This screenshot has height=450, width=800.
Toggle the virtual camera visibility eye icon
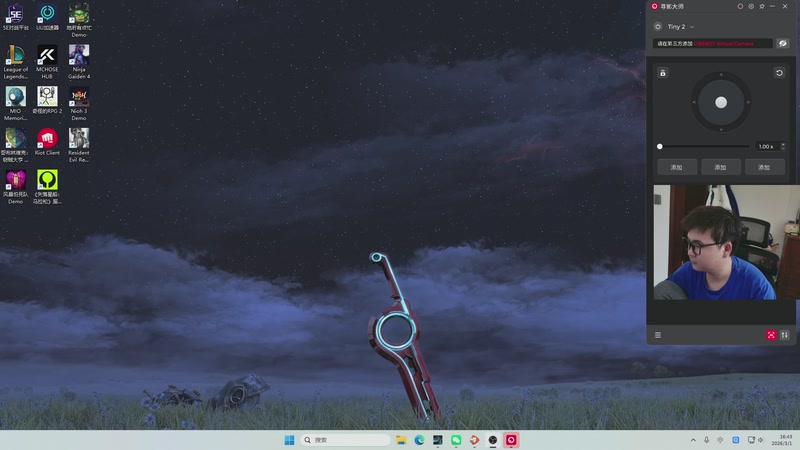pos(783,43)
